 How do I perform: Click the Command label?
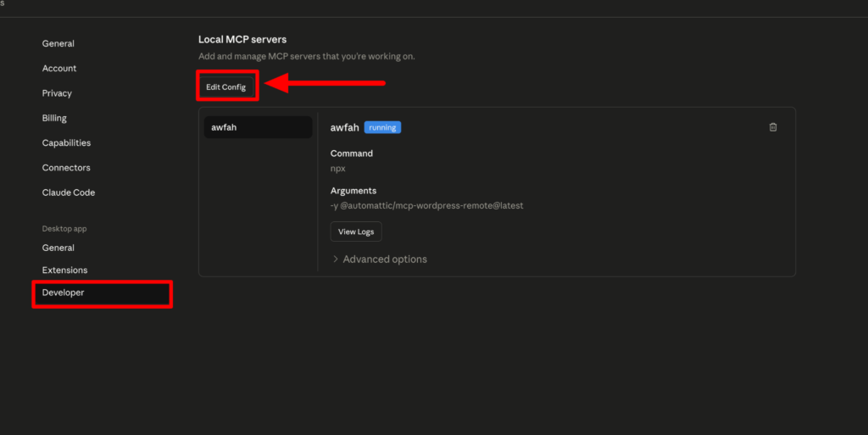pos(352,153)
